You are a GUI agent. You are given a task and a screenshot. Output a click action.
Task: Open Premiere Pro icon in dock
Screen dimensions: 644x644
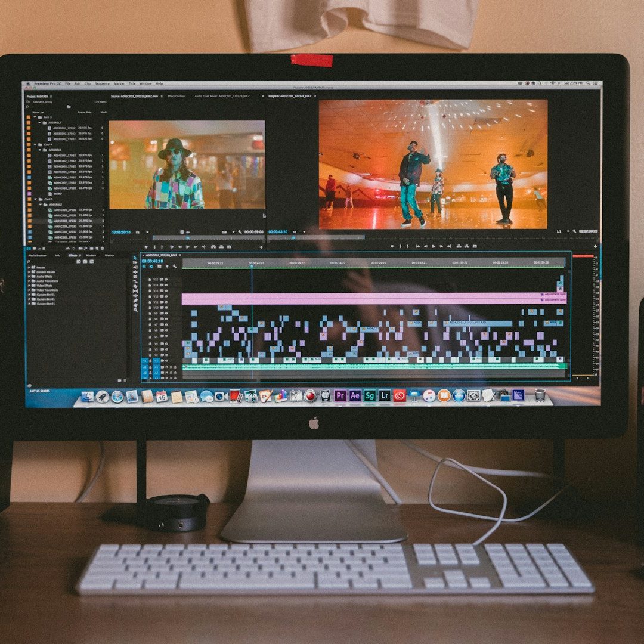[340, 395]
